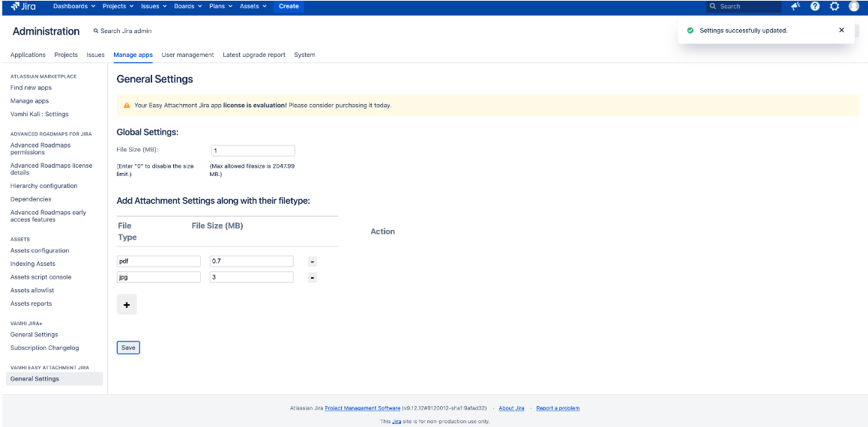Remove the jpg file type row
This screenshot has width=868, height=427.
pyautogui.click(x=313, y=277)
